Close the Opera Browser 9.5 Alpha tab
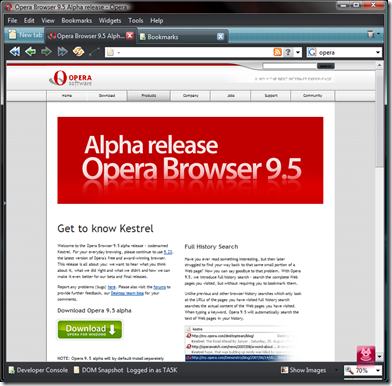392x386 pixels. pos(130,36)
